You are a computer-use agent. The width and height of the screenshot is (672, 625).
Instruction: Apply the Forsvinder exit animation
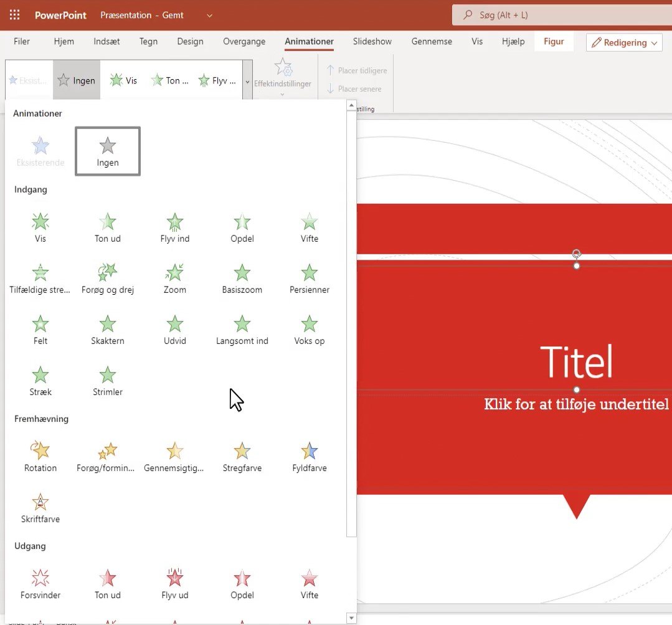pos(40,584)
